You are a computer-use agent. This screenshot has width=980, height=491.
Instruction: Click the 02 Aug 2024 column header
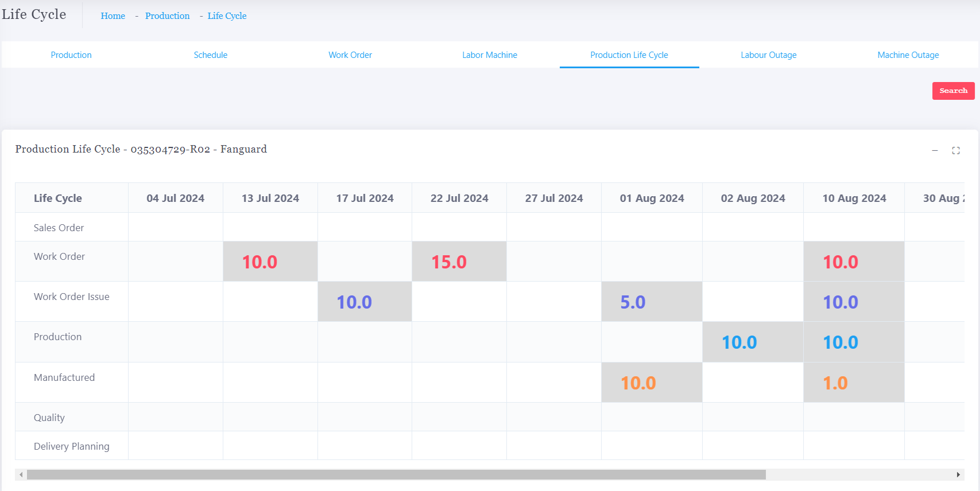[x=753, y=198]
